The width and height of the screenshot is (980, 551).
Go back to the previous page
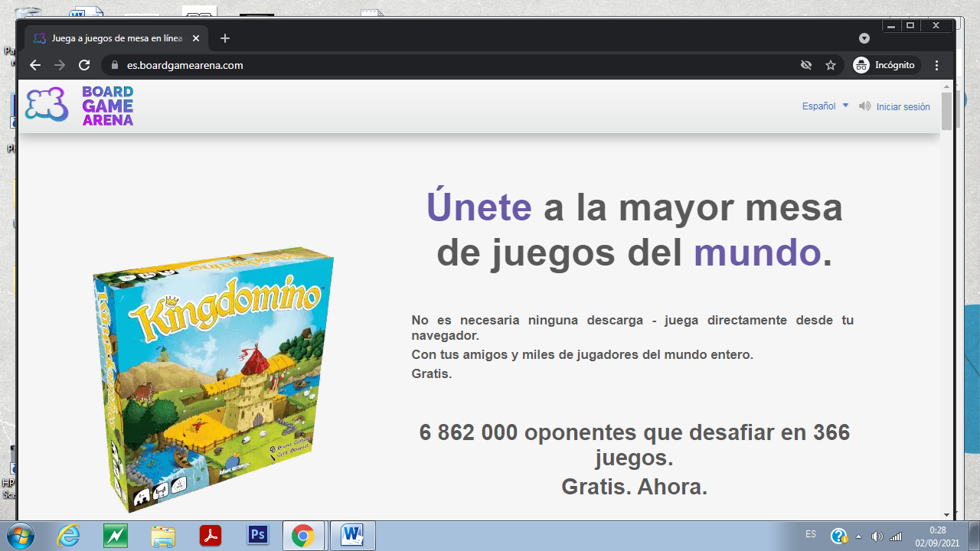coord(35,65)
